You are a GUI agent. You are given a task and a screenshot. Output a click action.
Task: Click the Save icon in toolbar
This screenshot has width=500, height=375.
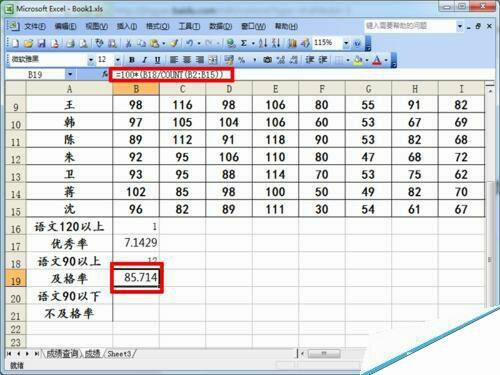click(41, 43)
